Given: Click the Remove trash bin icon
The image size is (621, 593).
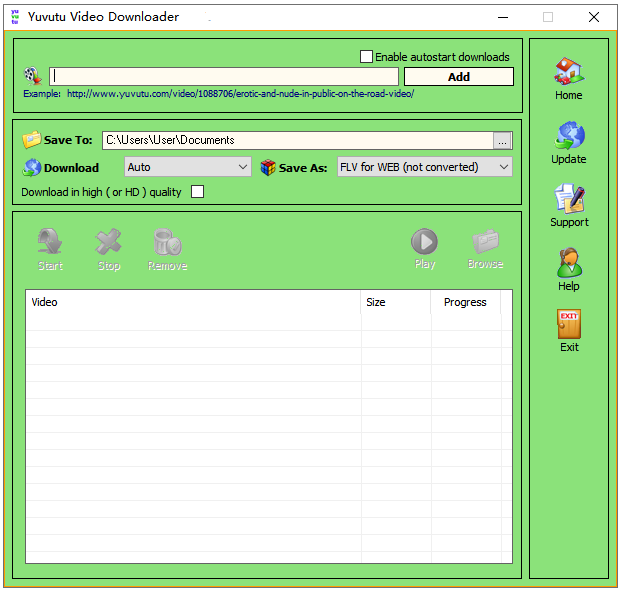Looking at the screenshot, I should click(x=167, y=242).
